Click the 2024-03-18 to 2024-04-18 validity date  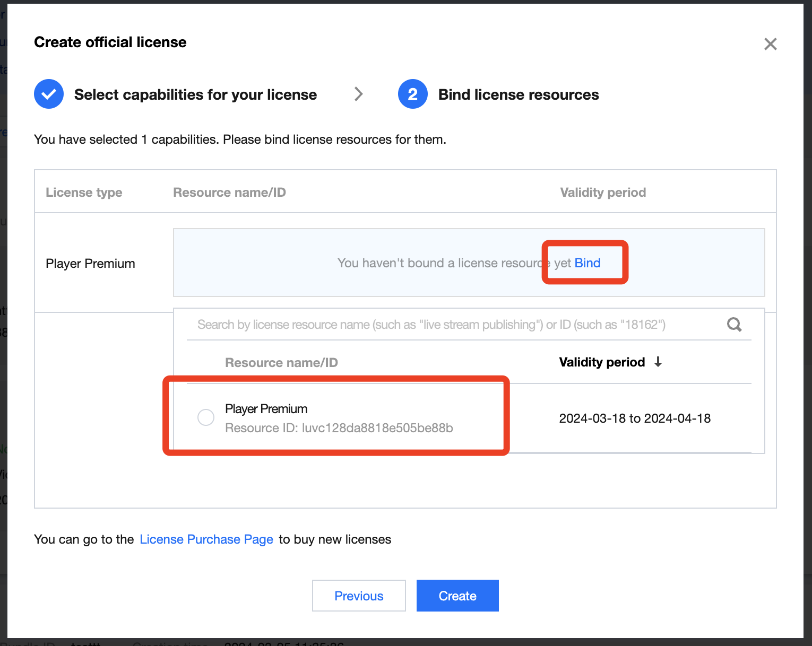coord(635,418)
